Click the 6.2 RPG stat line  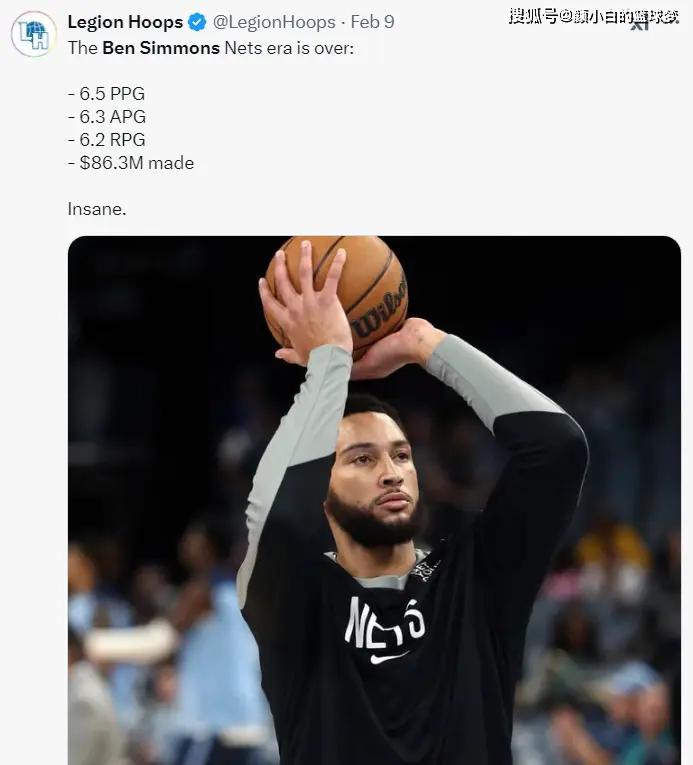[x=106, y=140]
